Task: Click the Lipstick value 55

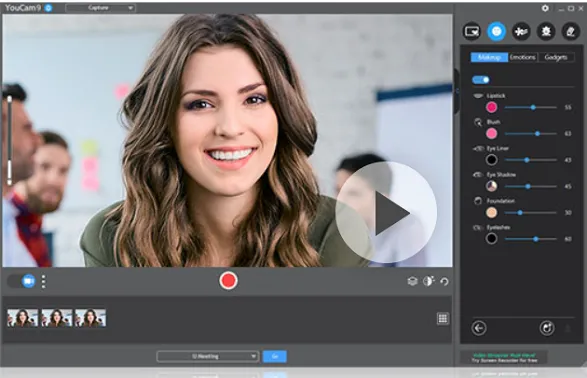Action: tap(568, 107)
